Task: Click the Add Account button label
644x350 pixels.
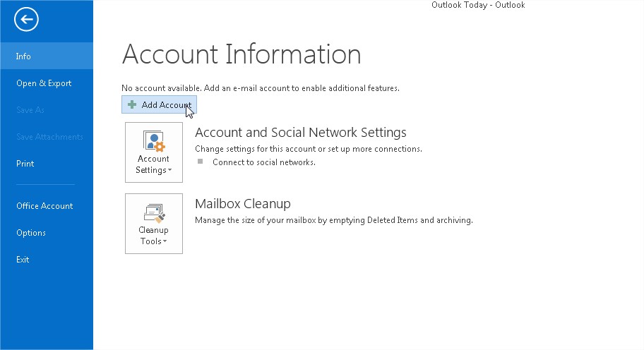Action: [167, 105]
